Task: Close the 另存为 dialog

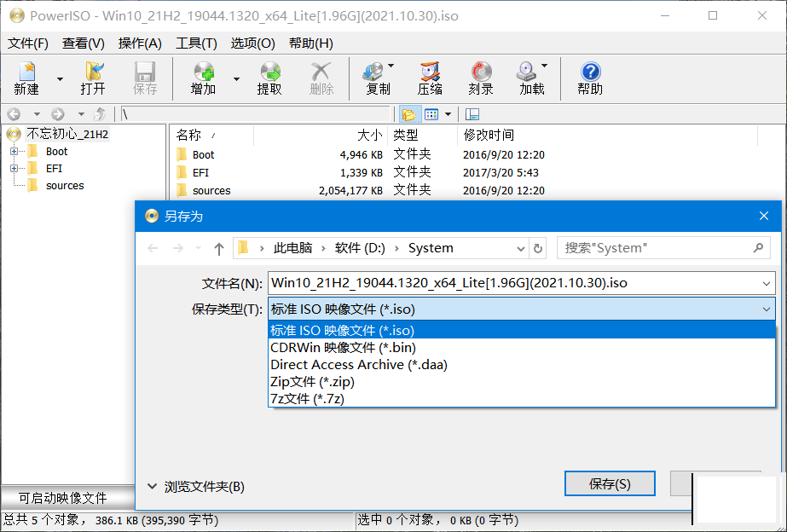Action: (764, 216)
